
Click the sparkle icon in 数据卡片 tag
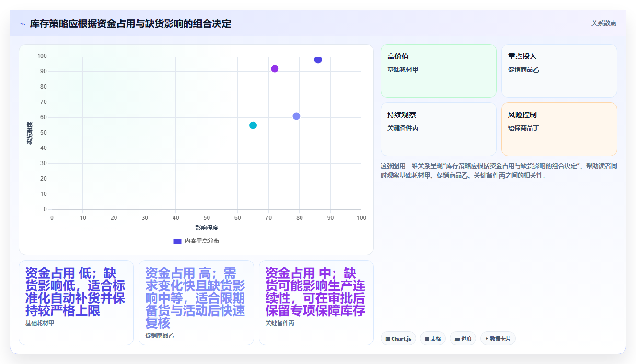486,338
